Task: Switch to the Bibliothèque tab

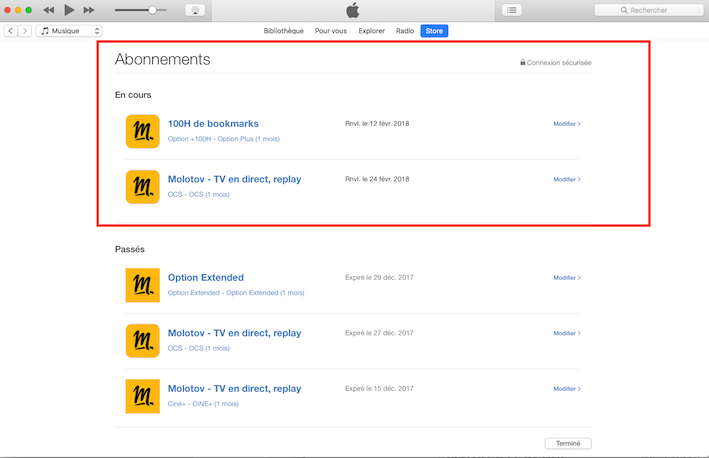Action: (284, 31)
